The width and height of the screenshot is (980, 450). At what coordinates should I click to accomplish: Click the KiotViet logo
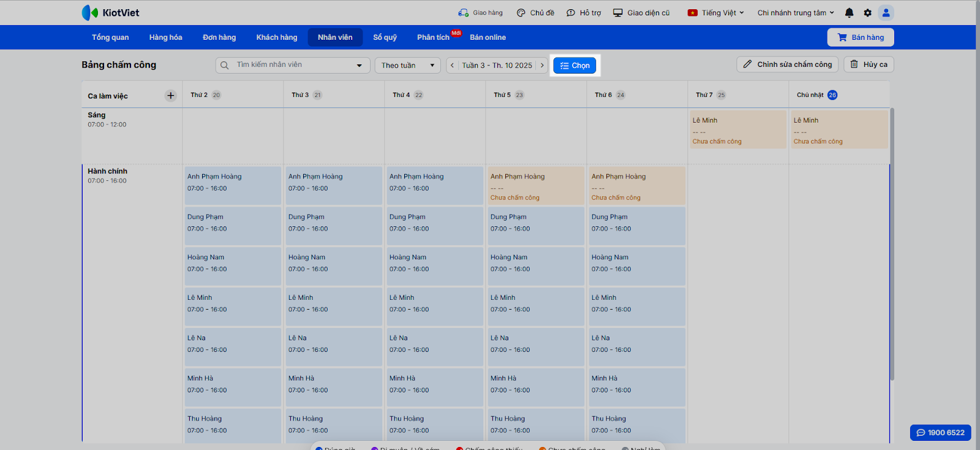(x=111, y=13)
